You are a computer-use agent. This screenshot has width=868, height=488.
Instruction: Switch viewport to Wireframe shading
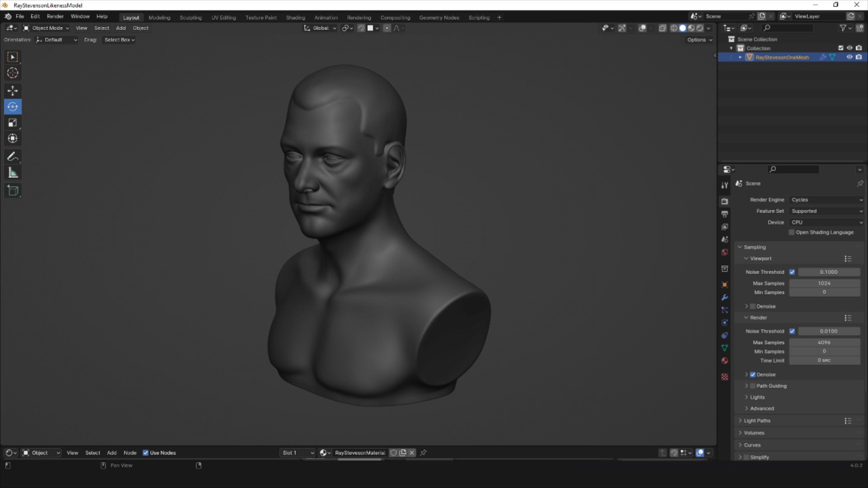tap(674, 28)
